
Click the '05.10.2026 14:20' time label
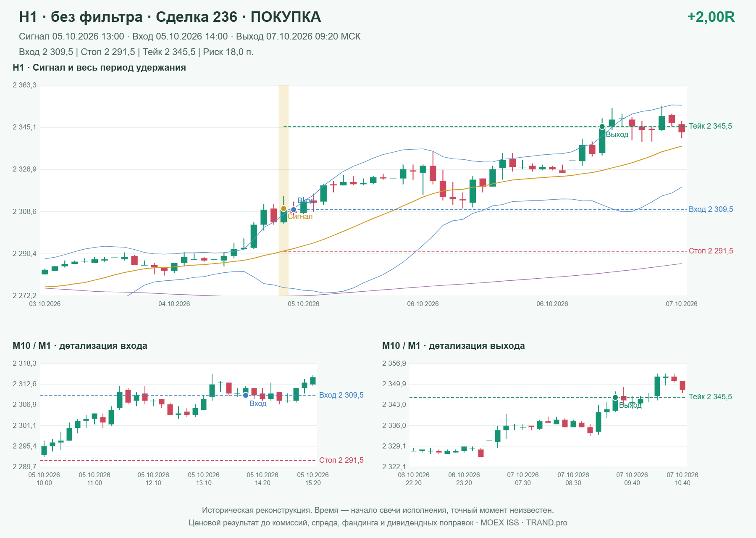(x=262, y=479)
